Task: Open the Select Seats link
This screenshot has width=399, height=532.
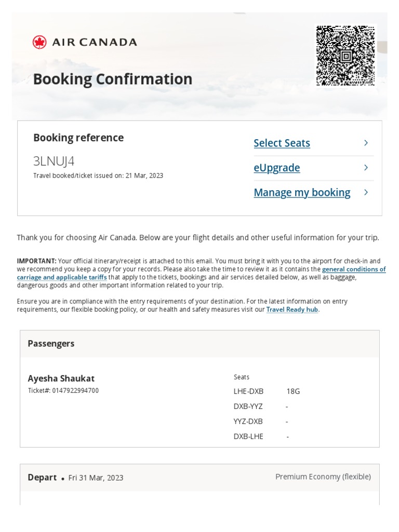Action: (282, 143)
